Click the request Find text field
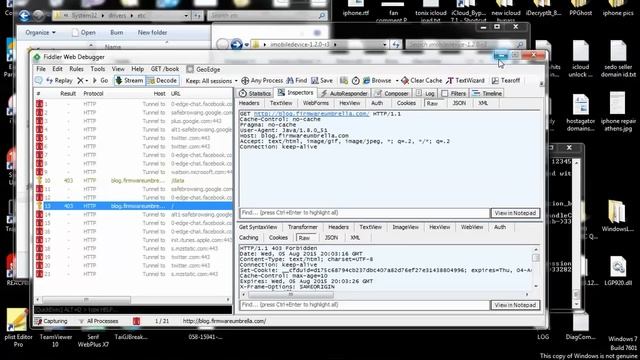 (364, 213)
